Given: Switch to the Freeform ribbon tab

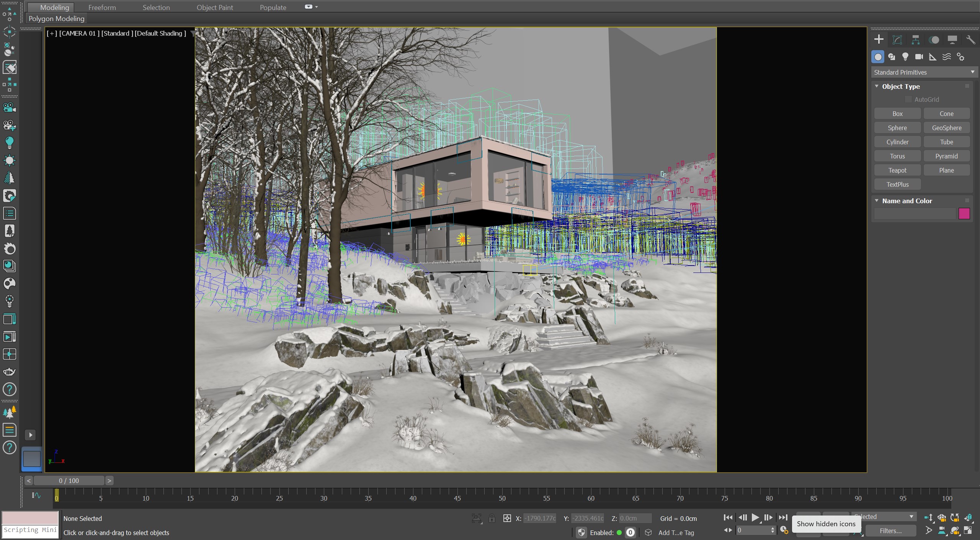Looking at the screenshot, I should click(102, 7).
